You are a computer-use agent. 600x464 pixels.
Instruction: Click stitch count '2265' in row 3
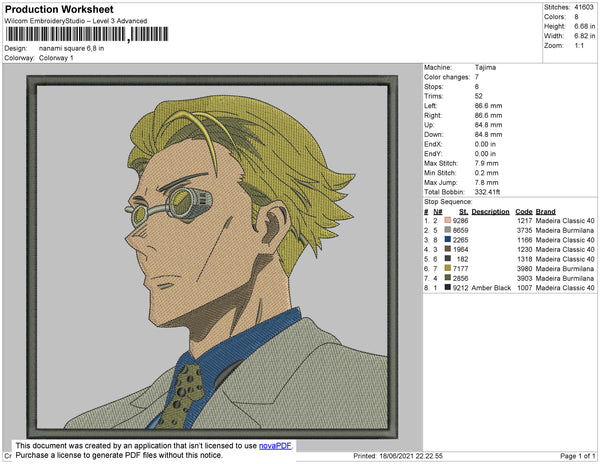click(x=461, y=240)
